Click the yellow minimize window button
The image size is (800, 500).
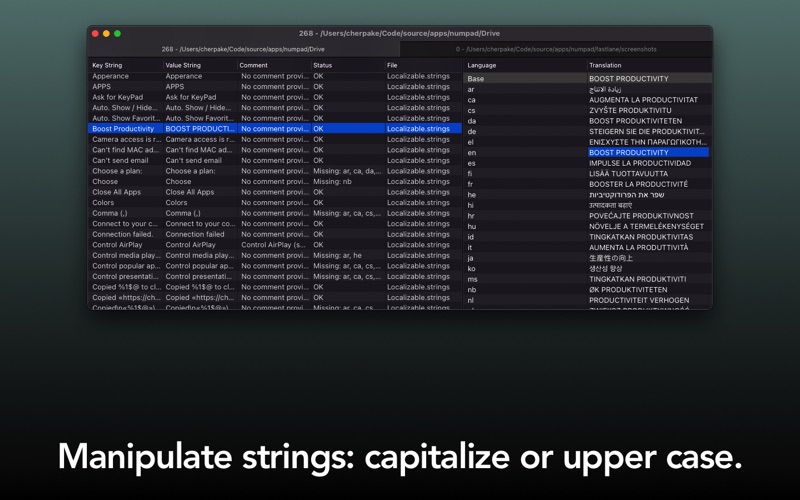coord(106,34)
